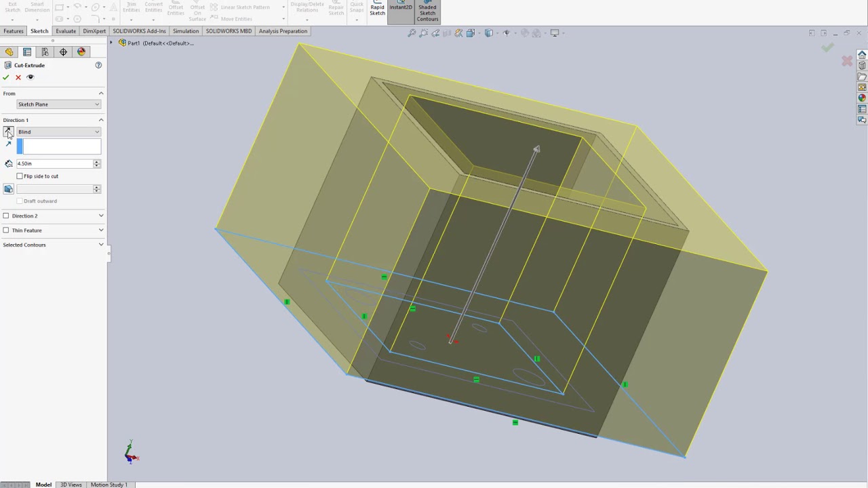The height and width of the screenshot is (488, 868).
Task: Click the Previous View icon
Action: (x=435, y=33)
